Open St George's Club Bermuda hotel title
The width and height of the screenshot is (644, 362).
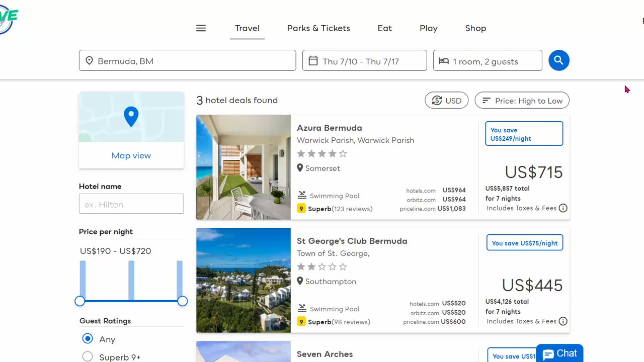tap(352, 241)
